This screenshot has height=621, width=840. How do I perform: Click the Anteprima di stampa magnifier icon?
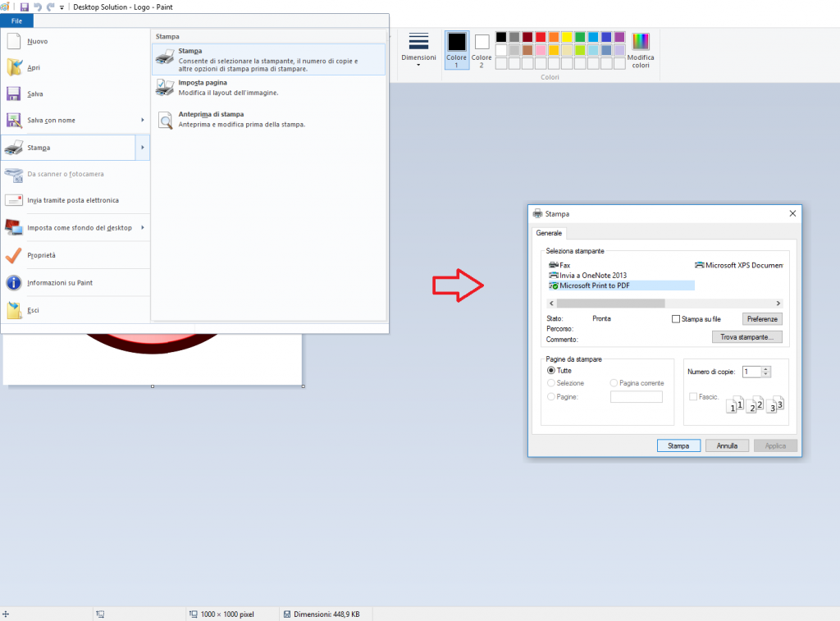(166, 120)
